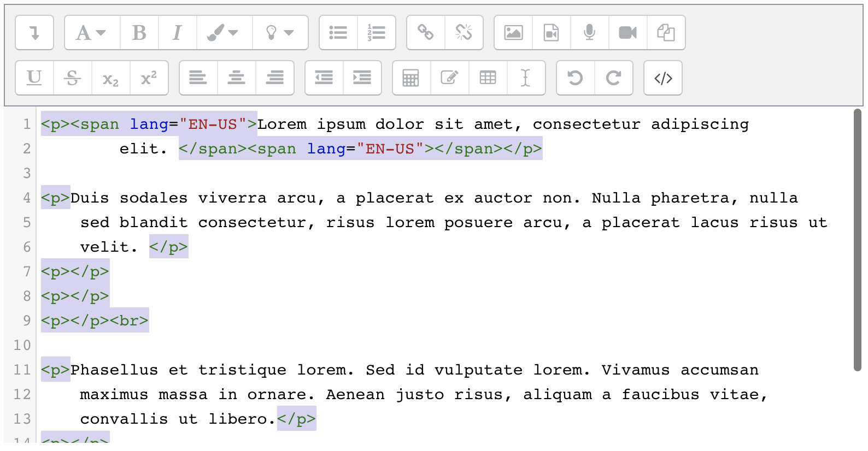Collapse the toolbar with the toggle arrow
This screenshot has height=451, width=868.
[34, 33]
